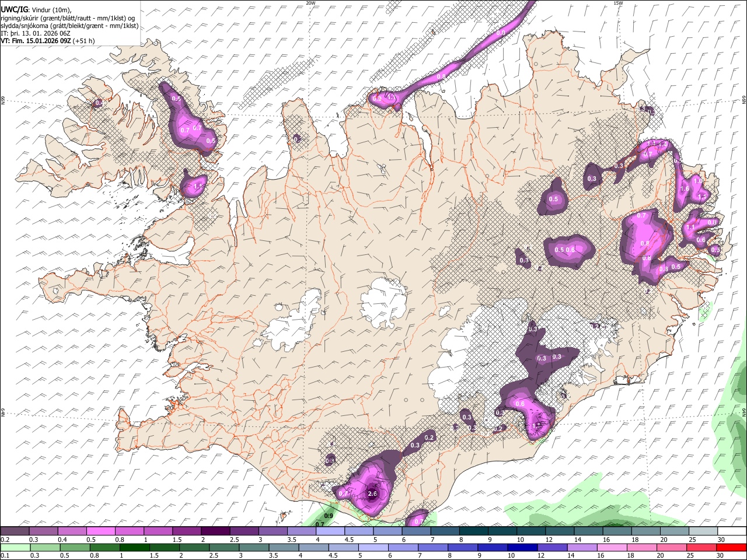Image resolution: width=747 pixels, height=560 pixels.
Task: Select the '15W' longitude label at the top
Action: pos(618,3)
